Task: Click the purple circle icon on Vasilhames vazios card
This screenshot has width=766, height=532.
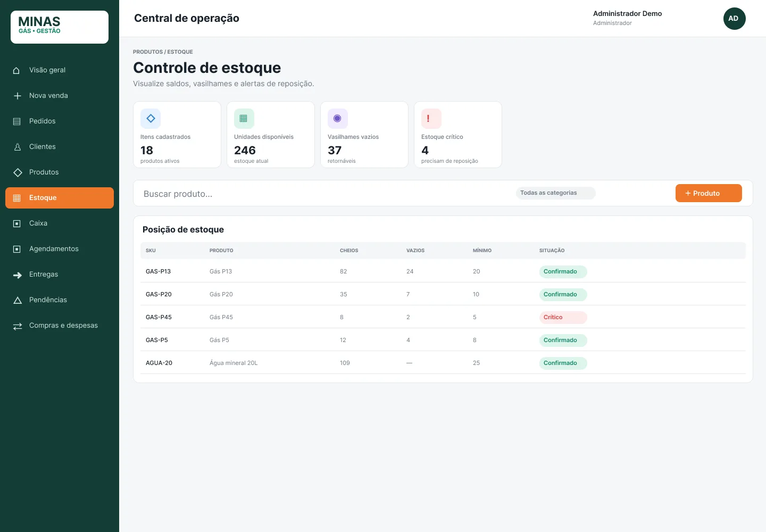Action: click(x=338, y=119)
